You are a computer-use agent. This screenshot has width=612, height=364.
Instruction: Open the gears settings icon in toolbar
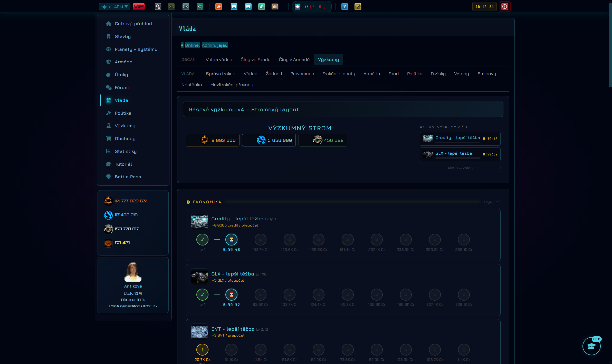(158, 7)
